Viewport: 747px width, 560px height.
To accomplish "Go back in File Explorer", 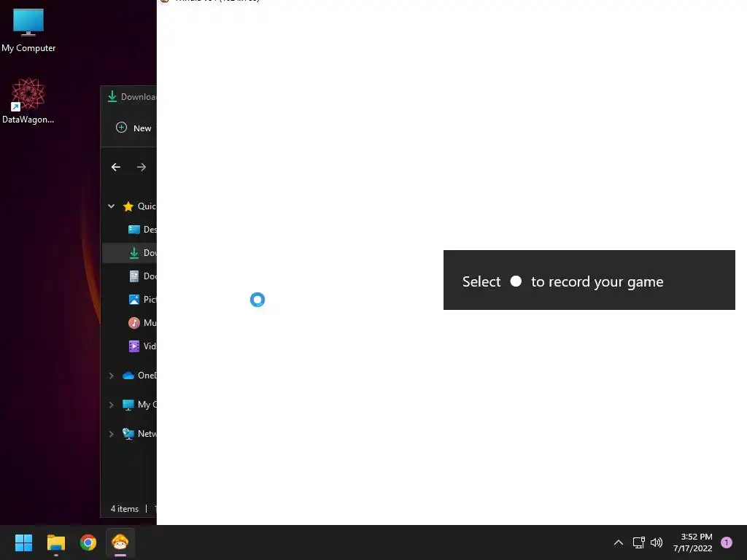I will [x=116, y=167].
